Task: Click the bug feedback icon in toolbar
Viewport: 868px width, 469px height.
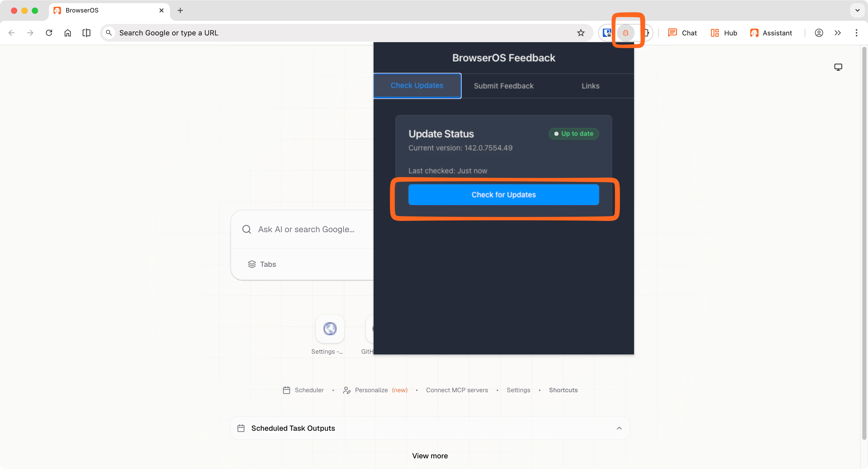Action: click(626, 33)
